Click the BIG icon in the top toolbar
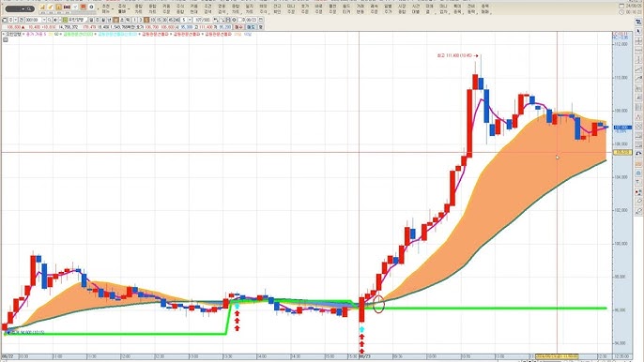 pos(67,8)
